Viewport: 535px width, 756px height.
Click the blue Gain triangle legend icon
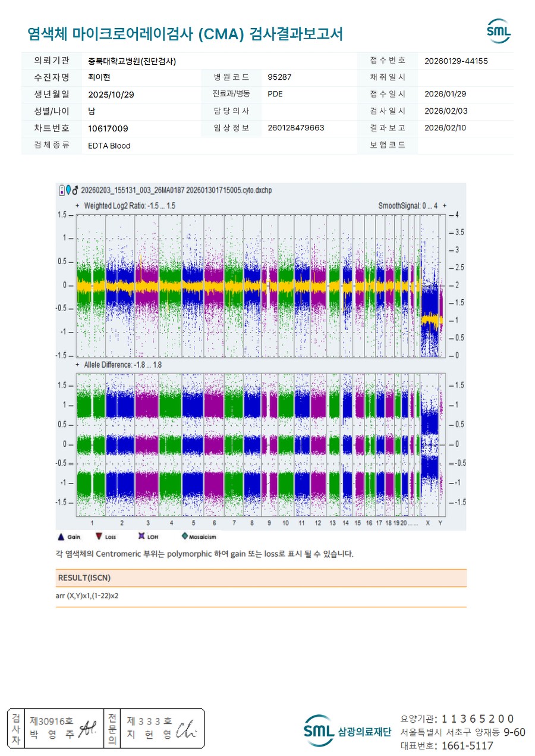pos(61,537)
